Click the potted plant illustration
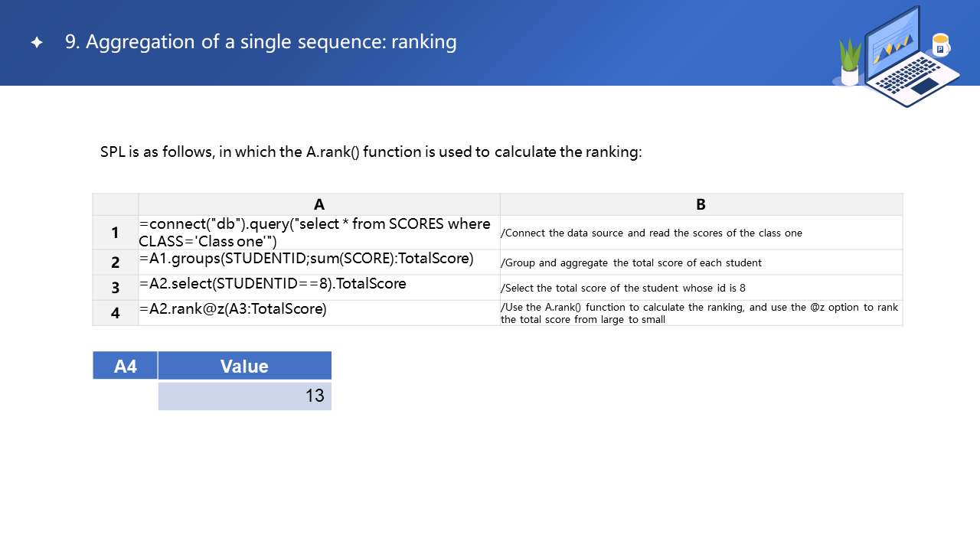Viewport: 980px width, 551px height. pyautogui.click(x=850, y=63)
